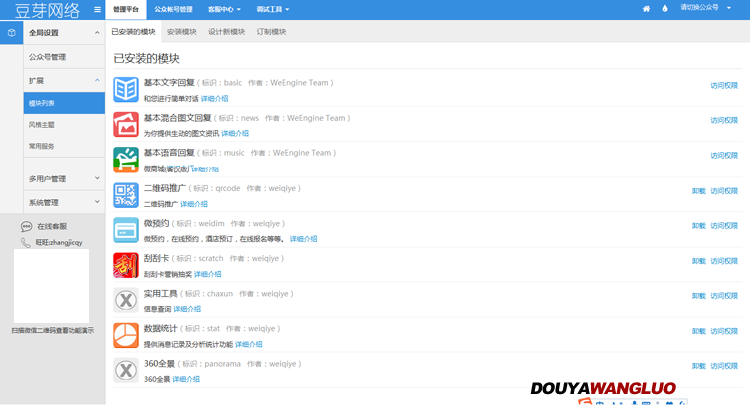This screenshot has width=750, height=405.
Task: Open 详细介绍 for the basic module
Action: tap(214, 99)
